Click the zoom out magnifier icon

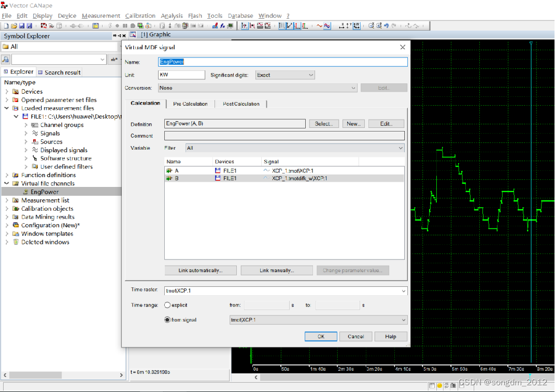(371, 25)
